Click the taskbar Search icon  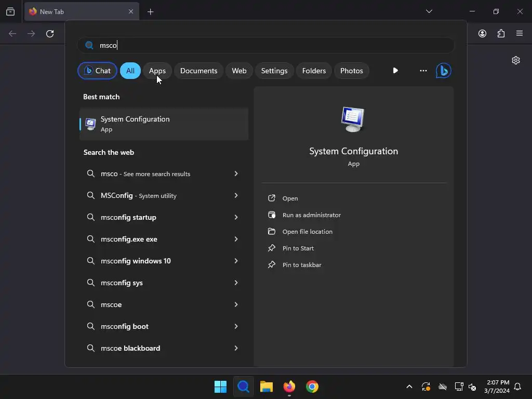point(243,387)
